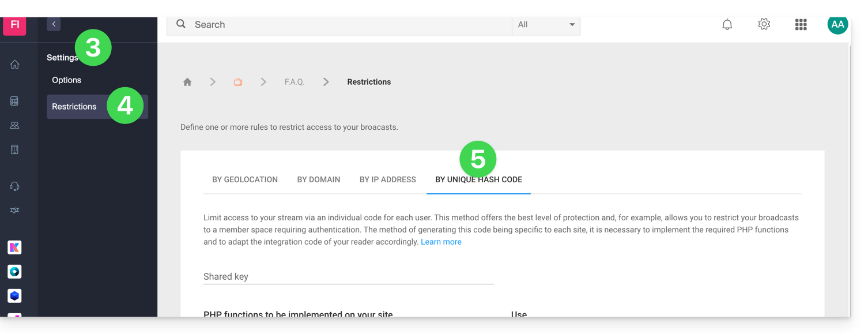
Task: Click the users group icon in sidebar
Action: 15,125
